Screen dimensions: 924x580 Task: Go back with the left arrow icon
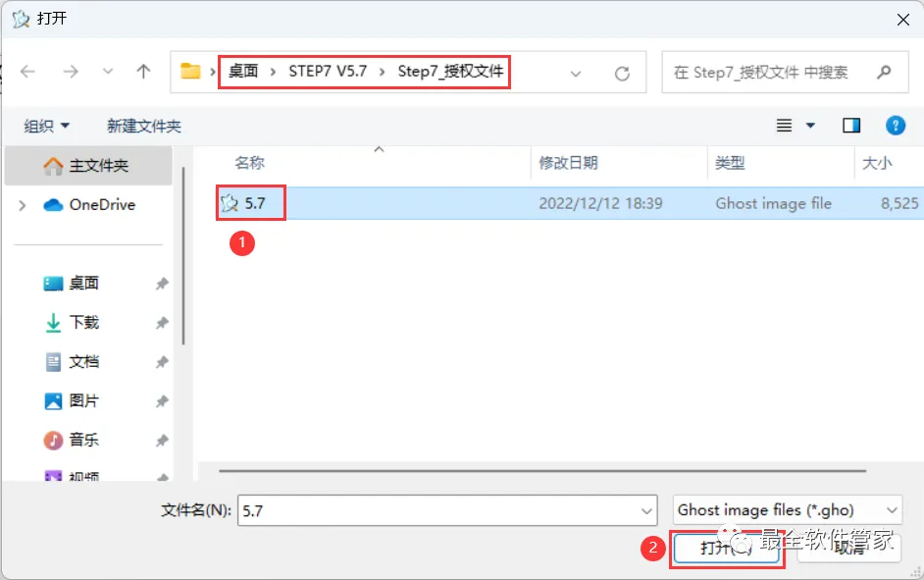point(27,72)
